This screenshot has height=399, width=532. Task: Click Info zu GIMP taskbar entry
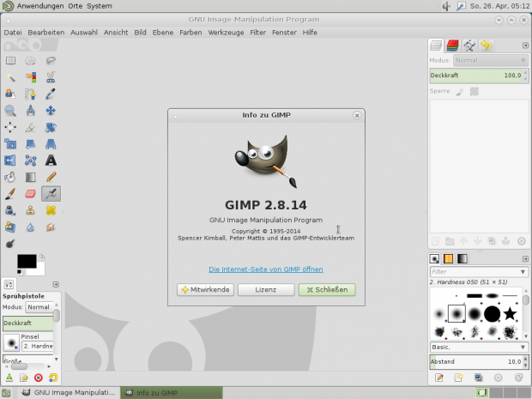[172, 393]
